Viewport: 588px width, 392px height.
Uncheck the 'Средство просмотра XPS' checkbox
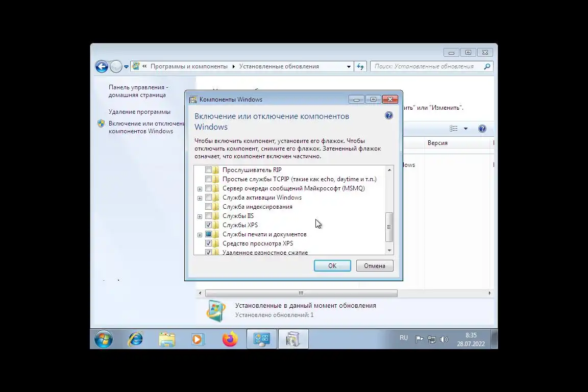click(x=208, y=243)
